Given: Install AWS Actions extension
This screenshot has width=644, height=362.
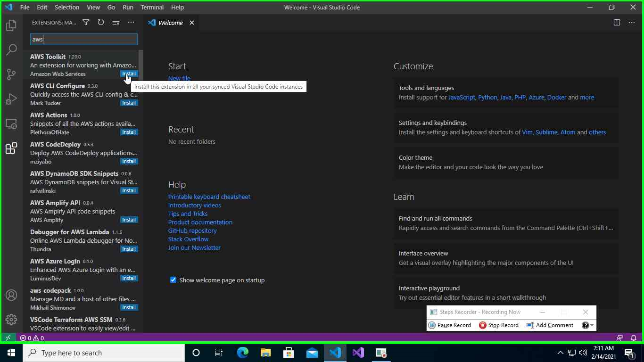Looking at the screenshot, I should click(129, 132).
